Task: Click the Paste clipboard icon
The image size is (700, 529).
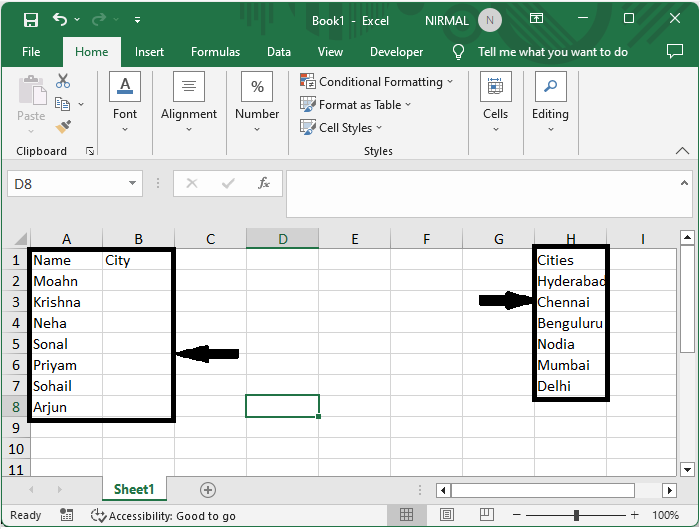Action: pos(32,91)
